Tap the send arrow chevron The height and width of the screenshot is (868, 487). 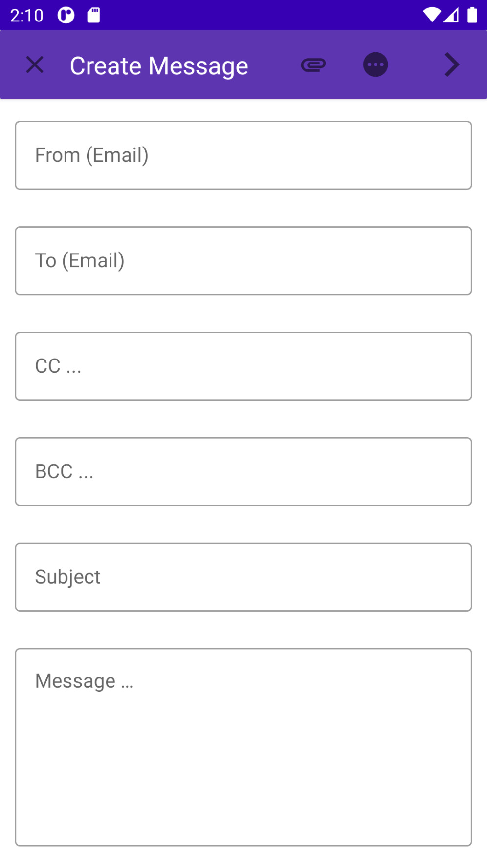(x=452, y=65)
